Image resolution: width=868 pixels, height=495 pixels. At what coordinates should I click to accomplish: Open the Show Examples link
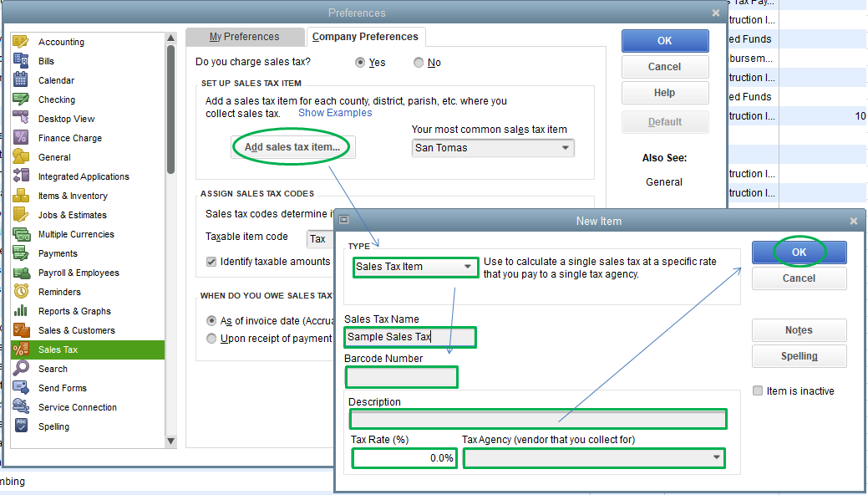pyautogui.click(x=335, y=113)
